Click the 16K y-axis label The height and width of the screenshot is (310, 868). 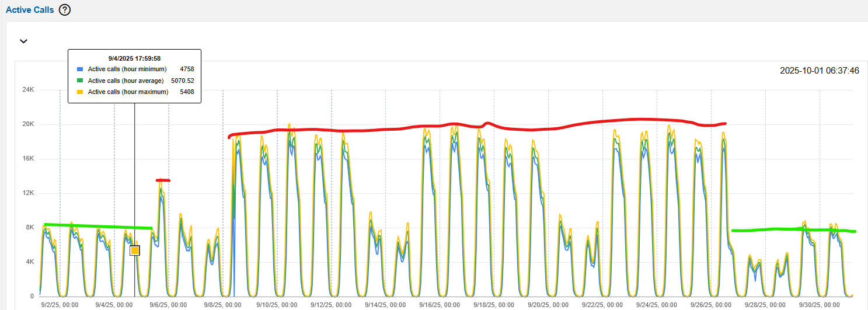[x=29, y=159]
